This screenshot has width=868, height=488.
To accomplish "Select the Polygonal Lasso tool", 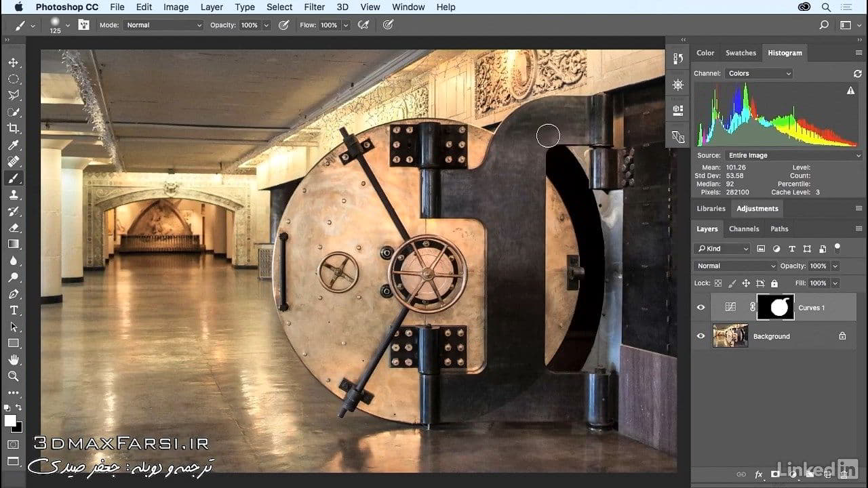I will (14, 95).
